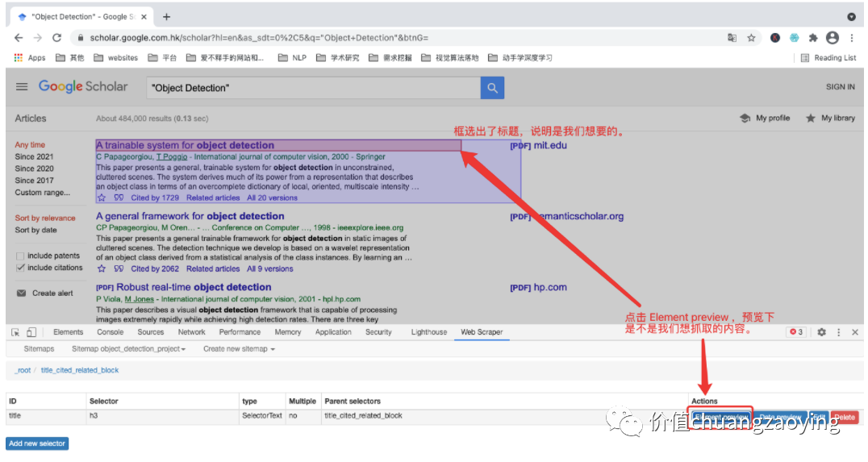868x462 pixels.
Task: Click the red Delete selector button
Action: coord(845,417)
